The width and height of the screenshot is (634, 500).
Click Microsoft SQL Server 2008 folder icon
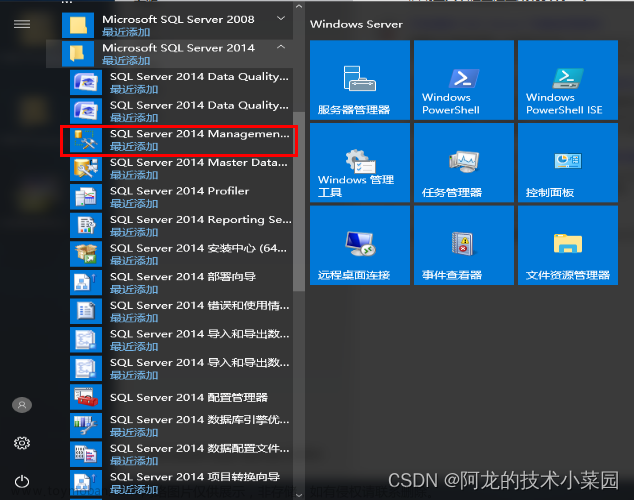pyautogui.click(x=78, y=25)
